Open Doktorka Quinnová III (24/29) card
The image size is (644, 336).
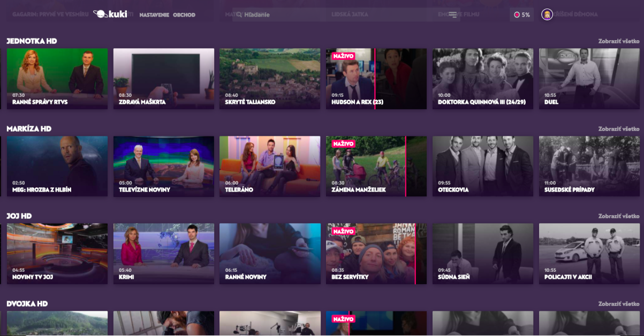tap(483, 79)
